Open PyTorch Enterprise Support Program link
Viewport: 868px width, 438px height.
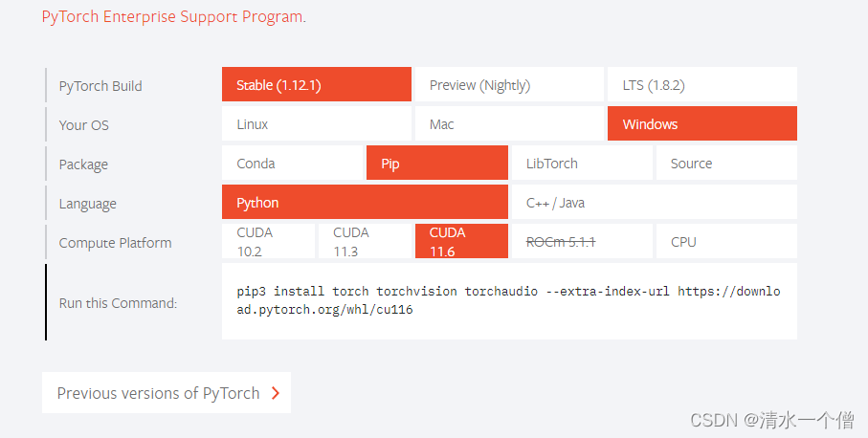pyautogui.click(x=173, y=16)
